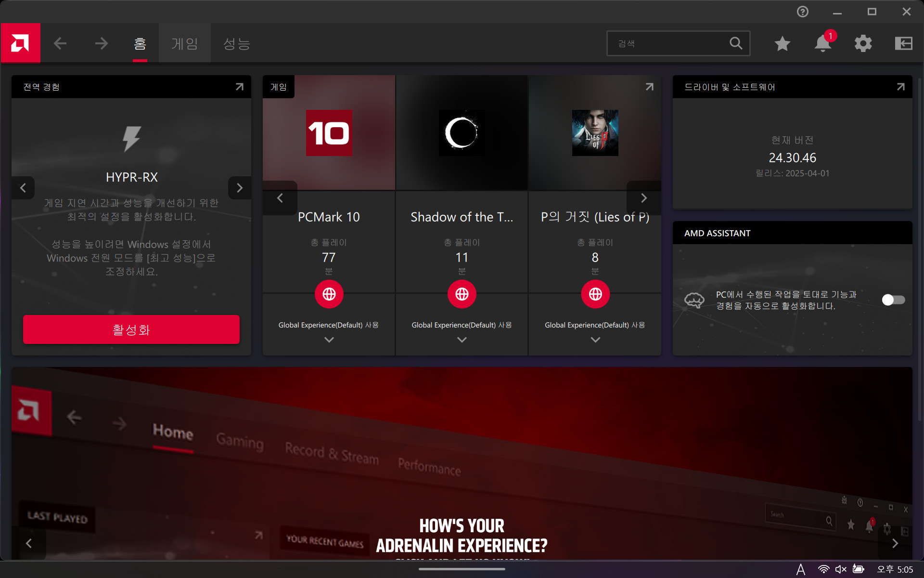The image size is (924, 578).
Task: Show next banner slide
Action: 895,543
